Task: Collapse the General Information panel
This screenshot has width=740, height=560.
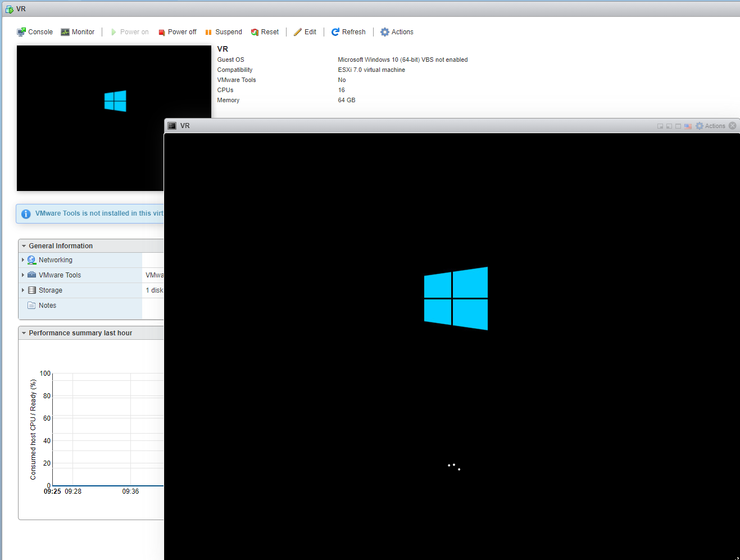Action: [x=24, y=246]
